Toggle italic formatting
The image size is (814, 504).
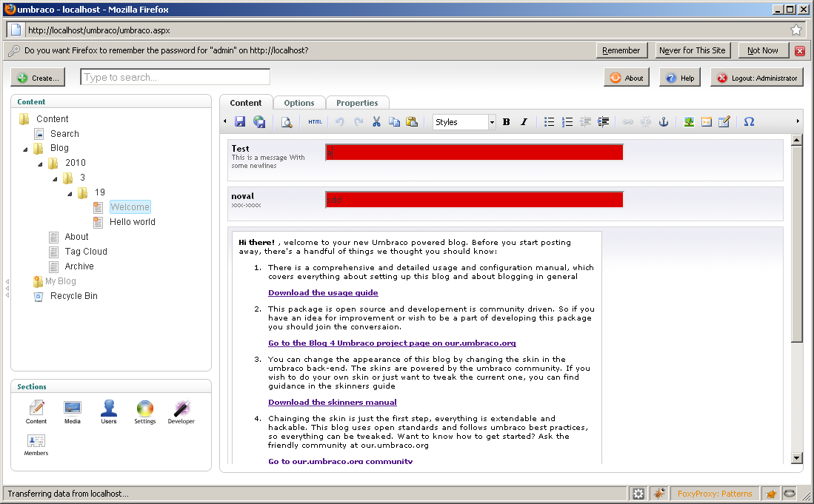tap(524, 122)
